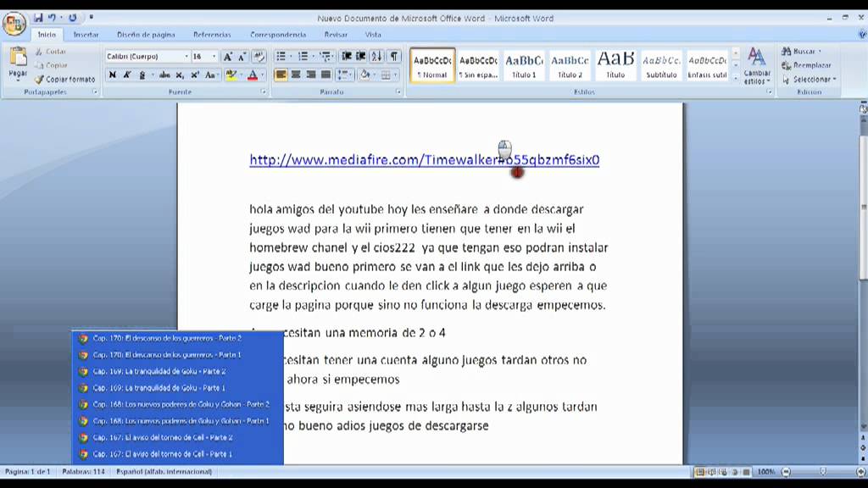The height and width of the screenshot is (488, 868).
Task: Open the Office button menu
Action: (x=14, y=23)
